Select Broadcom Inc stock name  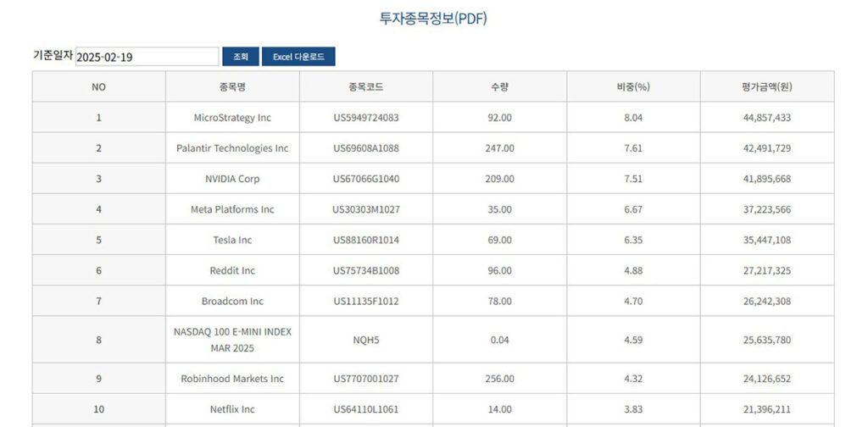coord(232,302)
